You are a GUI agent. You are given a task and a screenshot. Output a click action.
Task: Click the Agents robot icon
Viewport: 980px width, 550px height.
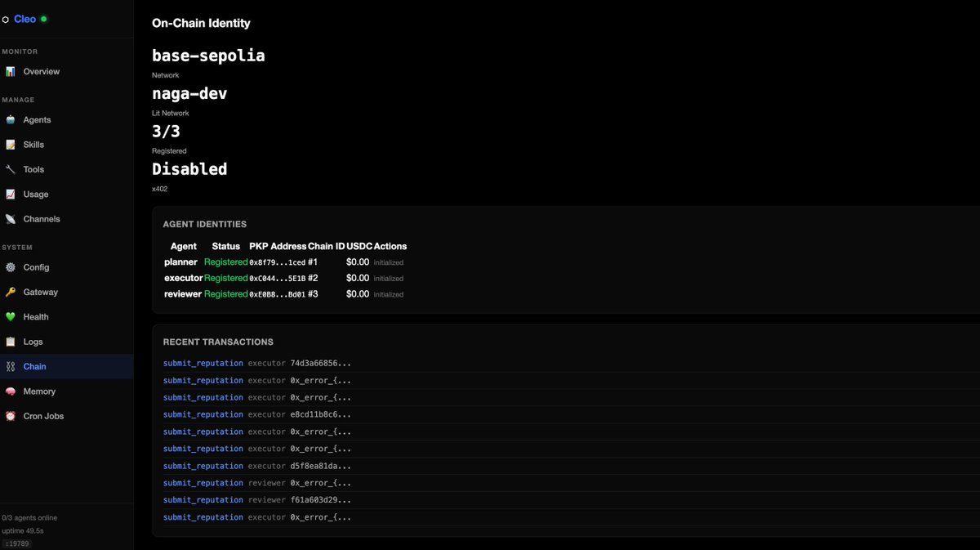tap(11, 120)
